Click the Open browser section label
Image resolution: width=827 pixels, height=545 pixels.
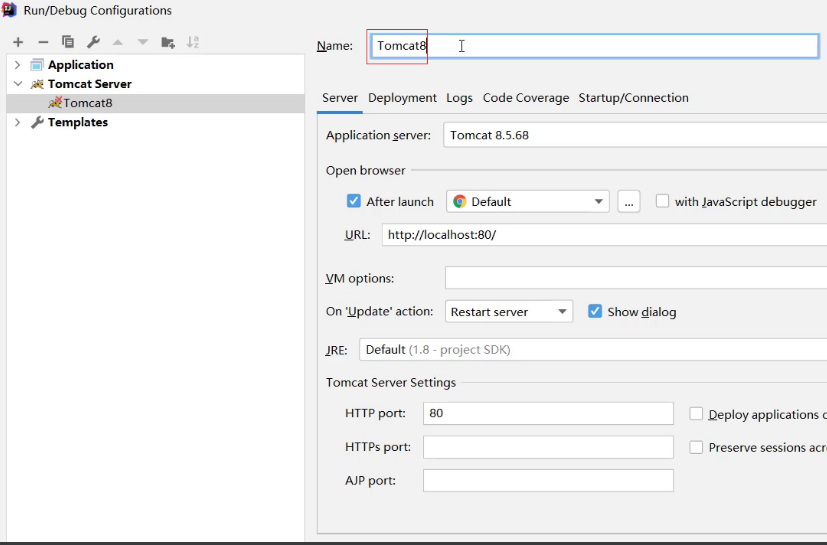point(366,170)
